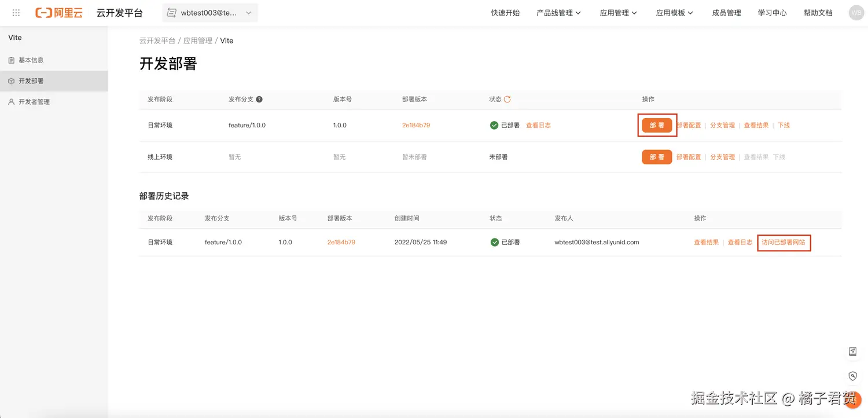This screenshot has height=418, width=868.
Task: Click the user avatar in top bar
Action: point(856,13)
